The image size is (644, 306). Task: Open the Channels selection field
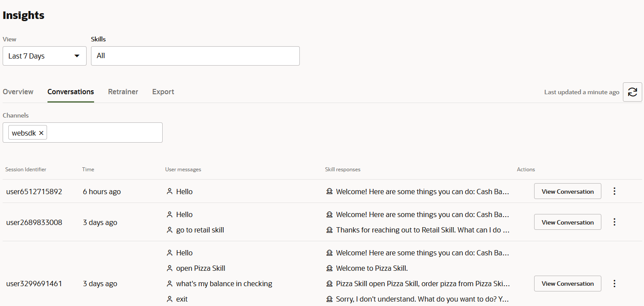tap(106, 132)
